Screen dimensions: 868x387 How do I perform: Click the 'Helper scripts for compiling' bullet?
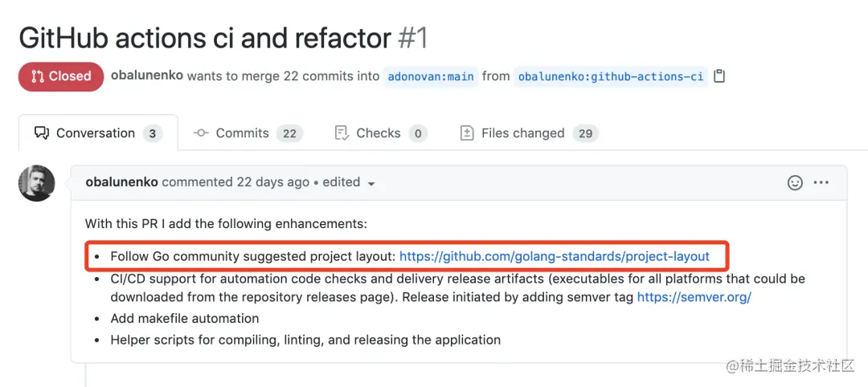[305, 340]
